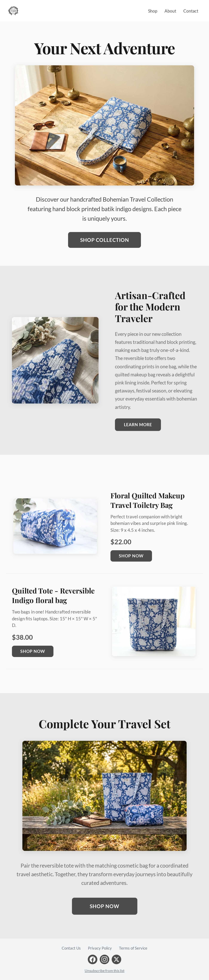Click SHOP NOW under the Quilted Tote
The height and width of the screenshot is (980, 209).
[x=32, y=651]
